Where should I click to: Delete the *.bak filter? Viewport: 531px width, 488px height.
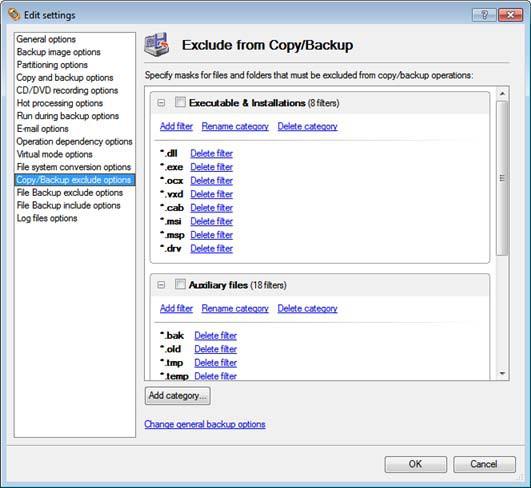[216, 336]
